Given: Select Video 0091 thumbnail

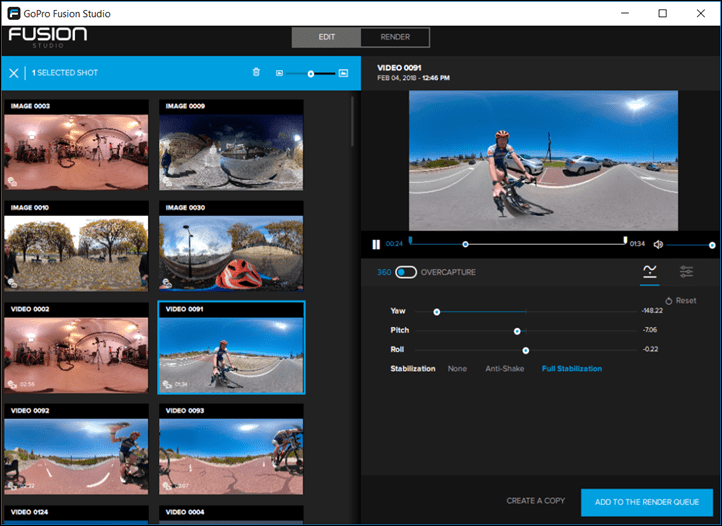Looking at the screenshot, I should pos(231,348).
